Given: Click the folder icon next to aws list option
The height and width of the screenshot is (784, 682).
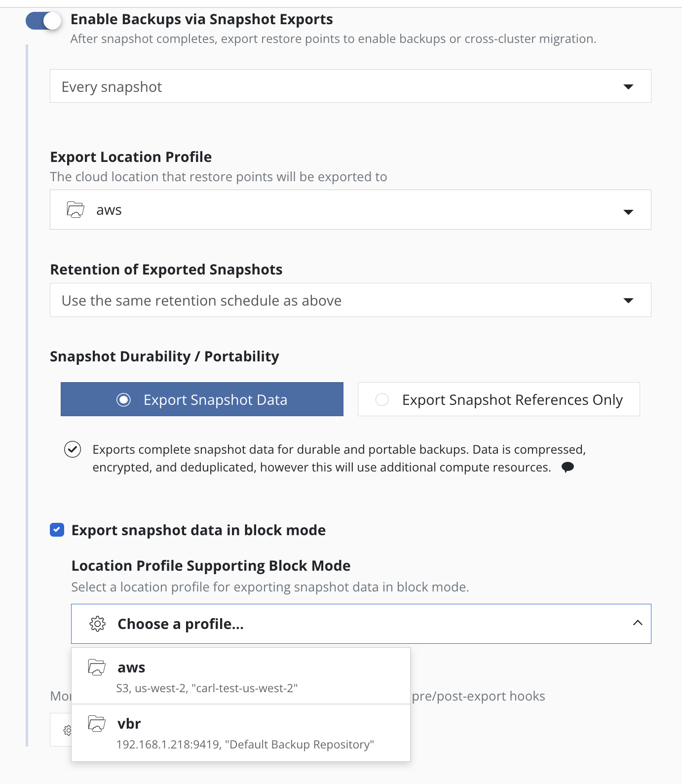Looking at the screenshot, I should pyautogui.click(x=97, y=667).
